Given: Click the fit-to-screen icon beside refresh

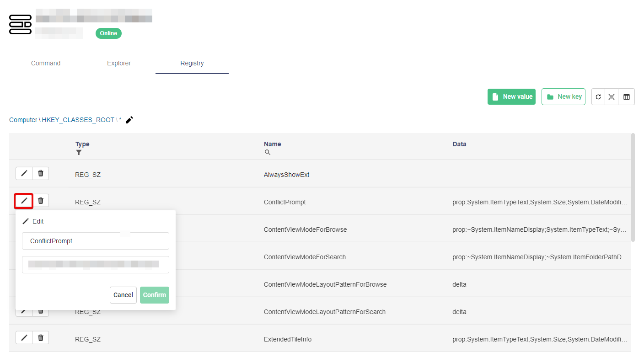Looking at the screenshot, I should pos(612,97).
